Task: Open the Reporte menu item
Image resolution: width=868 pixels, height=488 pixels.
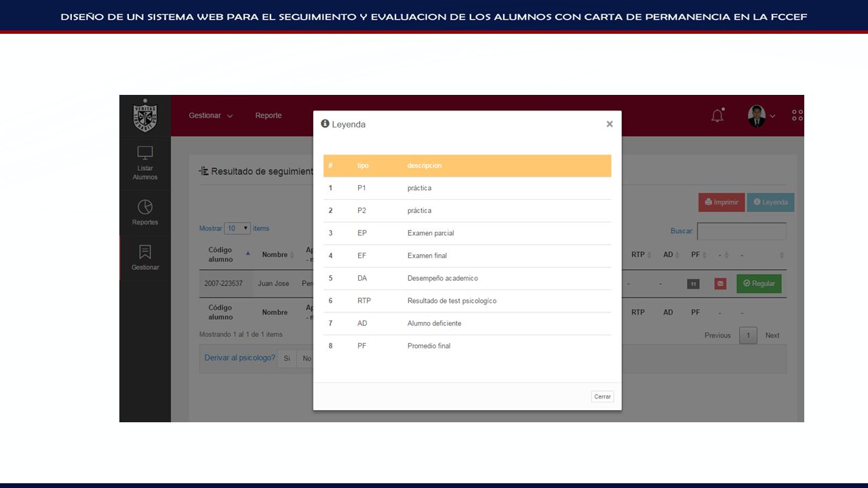Action: coord(269,115)
